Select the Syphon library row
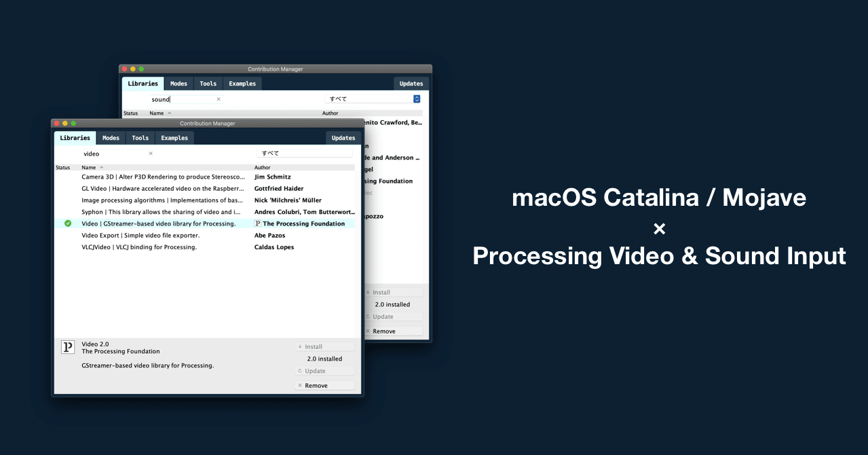The height and width of the screenshot is (455, 868). point(204,212)
